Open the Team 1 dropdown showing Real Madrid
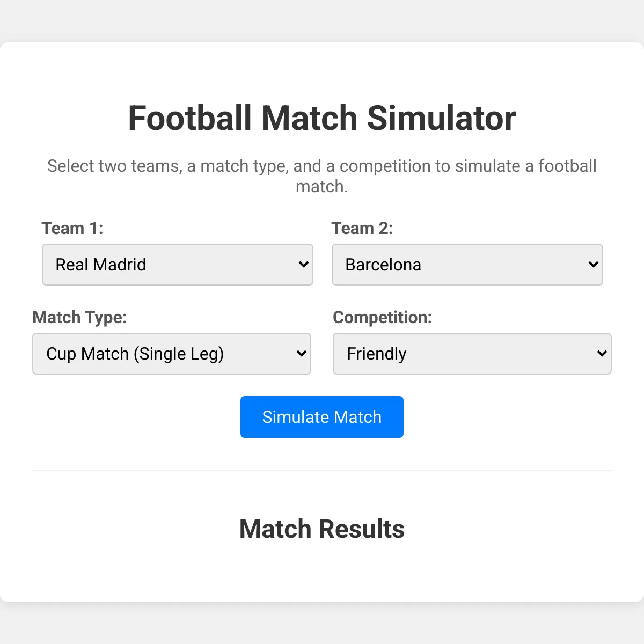This screenshot has width=644, height=644. click(x=178, y=265)
